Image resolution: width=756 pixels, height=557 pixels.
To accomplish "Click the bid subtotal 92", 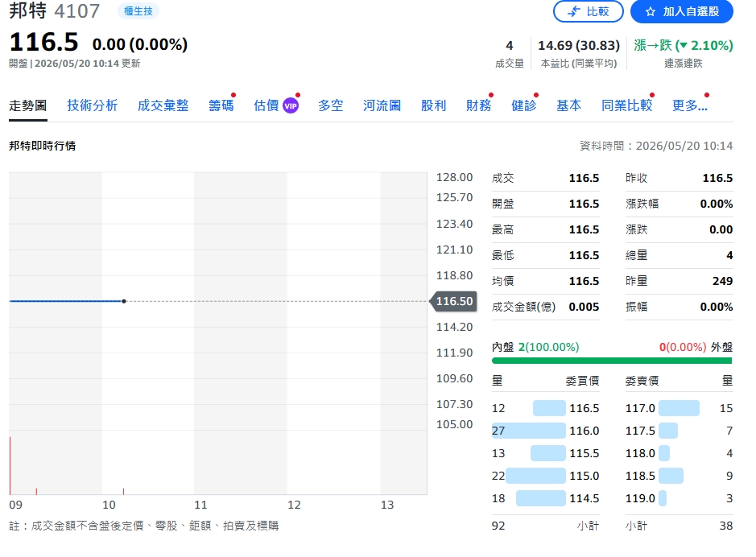I will (498, 526).
